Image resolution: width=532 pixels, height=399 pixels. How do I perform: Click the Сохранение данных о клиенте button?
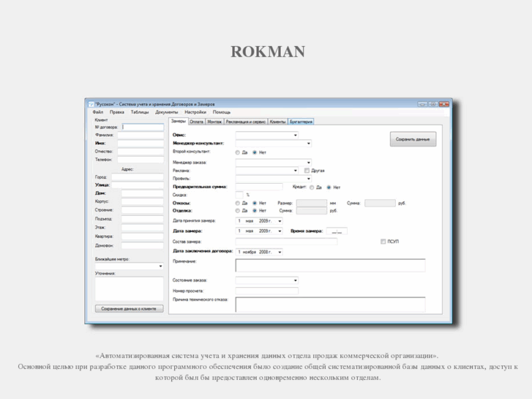pyautogui.click(x=129, y=309)
